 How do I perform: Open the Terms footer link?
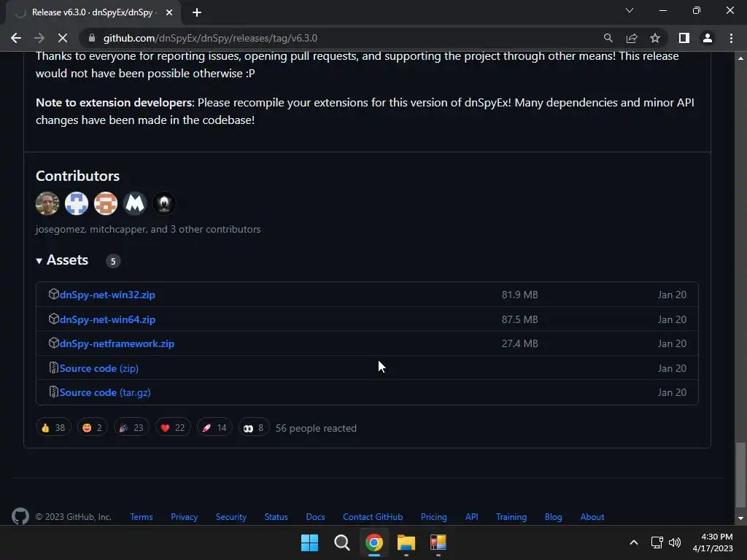pos(142,517)
